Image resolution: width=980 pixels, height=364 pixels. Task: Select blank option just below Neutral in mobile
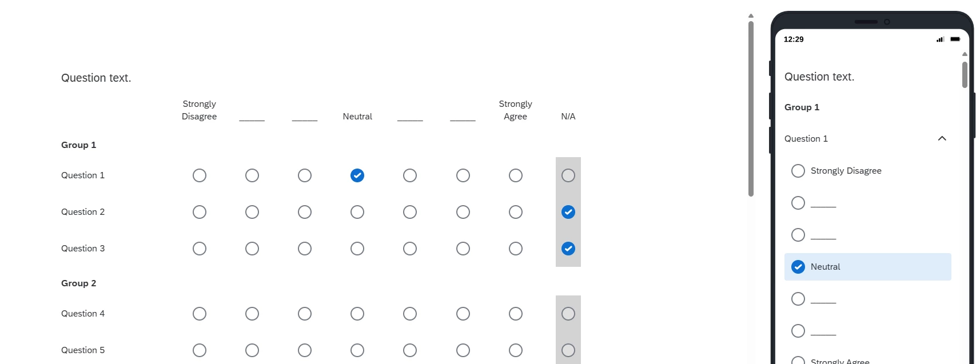(798, 299)
